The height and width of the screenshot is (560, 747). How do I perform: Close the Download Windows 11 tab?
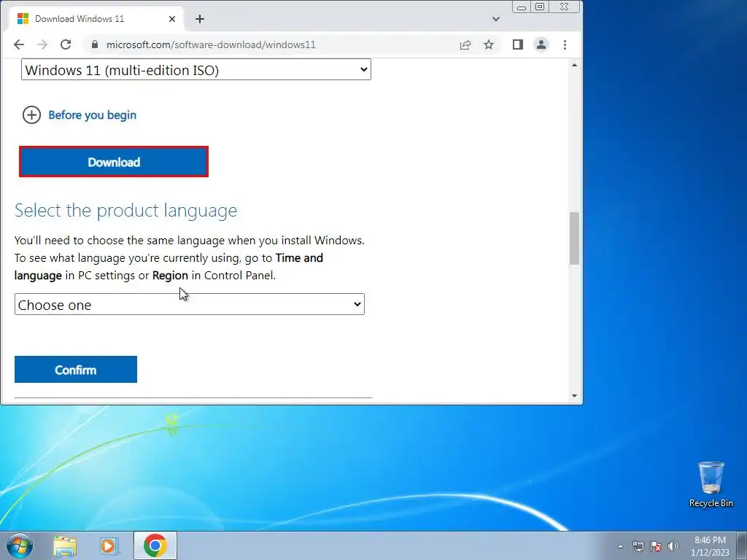172,19
